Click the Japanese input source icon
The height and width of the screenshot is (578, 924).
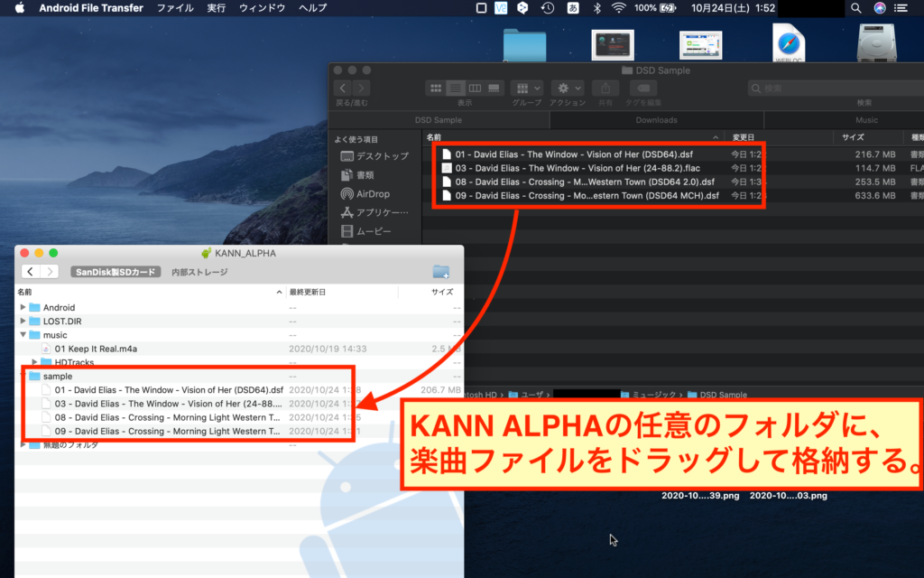tap(573, 7)
